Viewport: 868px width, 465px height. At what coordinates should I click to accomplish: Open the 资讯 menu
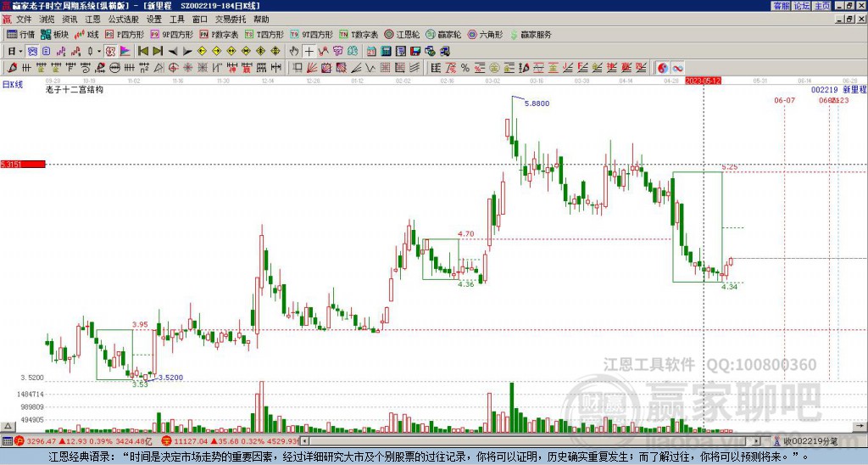point(70,20)
